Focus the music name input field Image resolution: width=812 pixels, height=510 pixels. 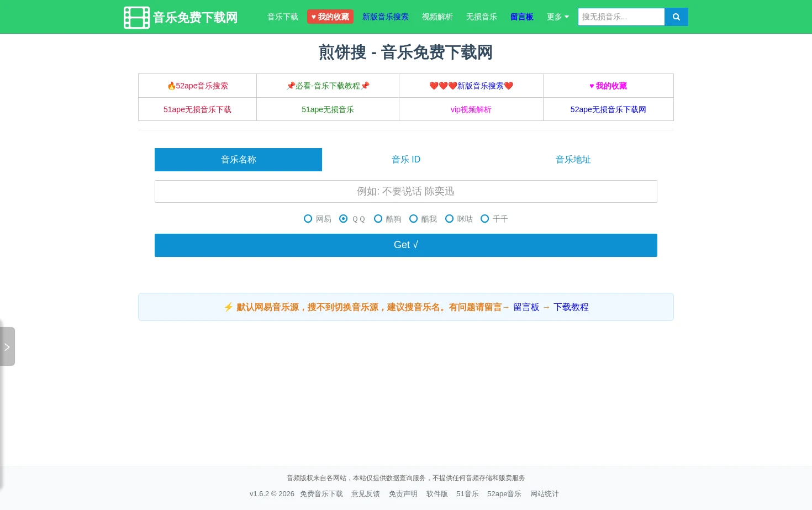(406, 192)
